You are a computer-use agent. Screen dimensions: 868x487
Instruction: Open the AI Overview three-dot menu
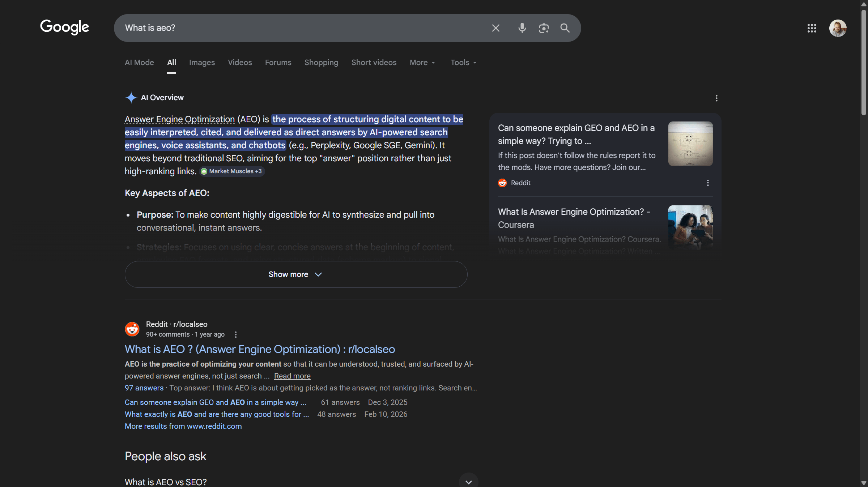coord(716,98)
